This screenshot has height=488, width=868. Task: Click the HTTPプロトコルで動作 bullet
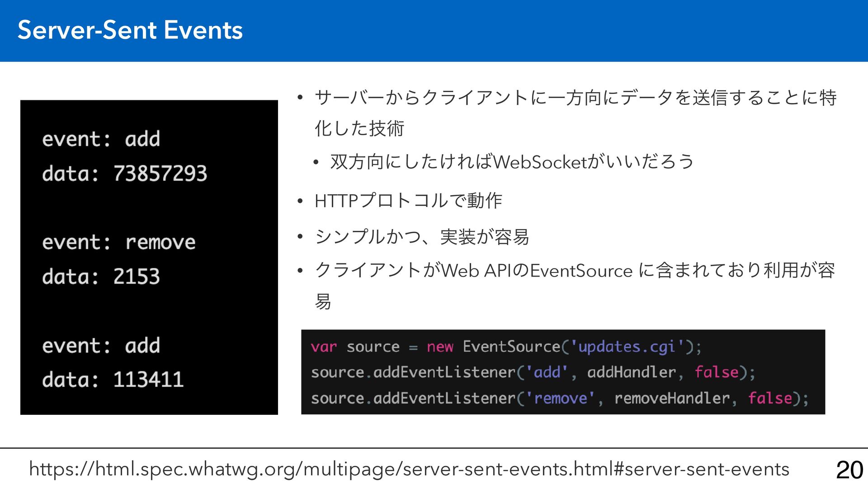pos(408,201)
